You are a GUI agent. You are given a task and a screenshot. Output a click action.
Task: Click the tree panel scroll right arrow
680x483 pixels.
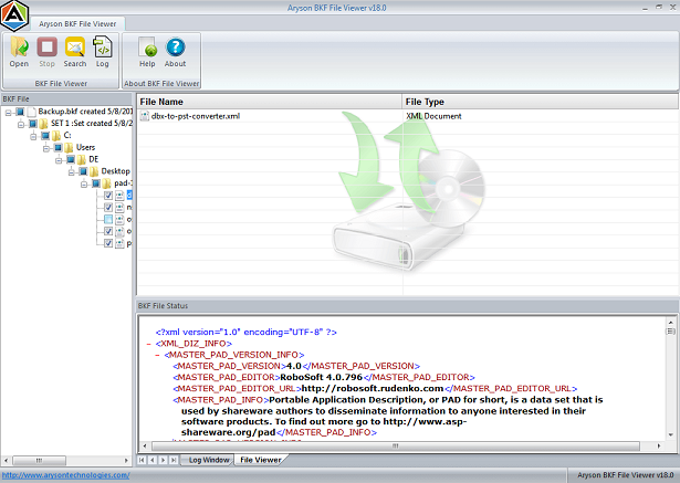pyautogui.click(x=126, y=460)
